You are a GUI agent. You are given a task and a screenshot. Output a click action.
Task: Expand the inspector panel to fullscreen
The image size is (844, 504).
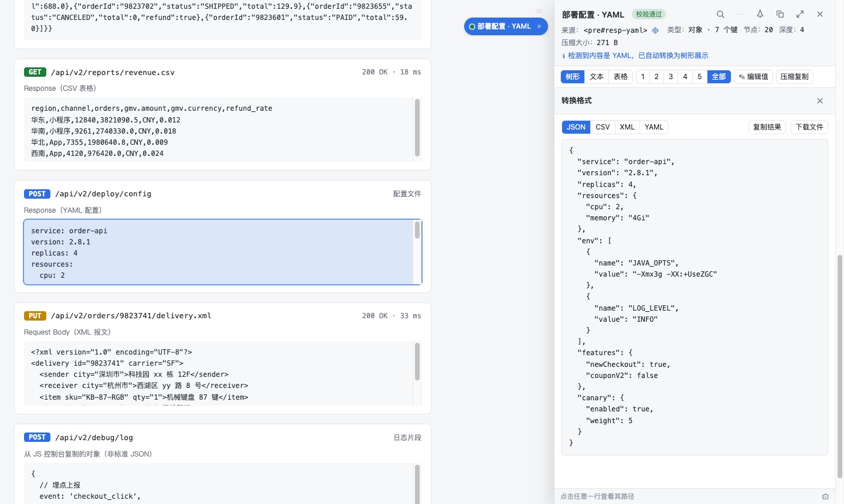800,14
